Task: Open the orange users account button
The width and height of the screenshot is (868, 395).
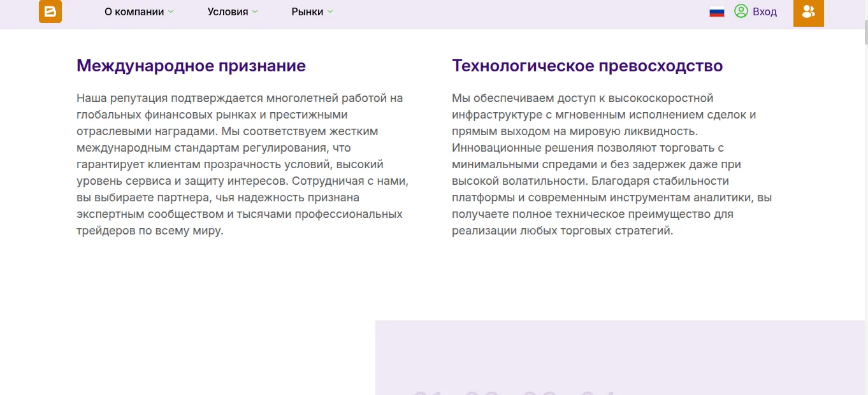Action: [809, 12]
